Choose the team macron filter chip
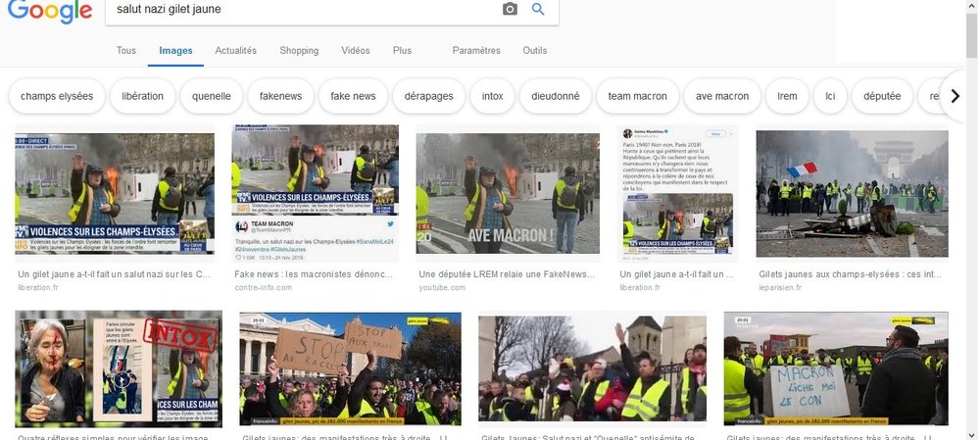This screenshot has width=980, height=440. tap(637, 96)
